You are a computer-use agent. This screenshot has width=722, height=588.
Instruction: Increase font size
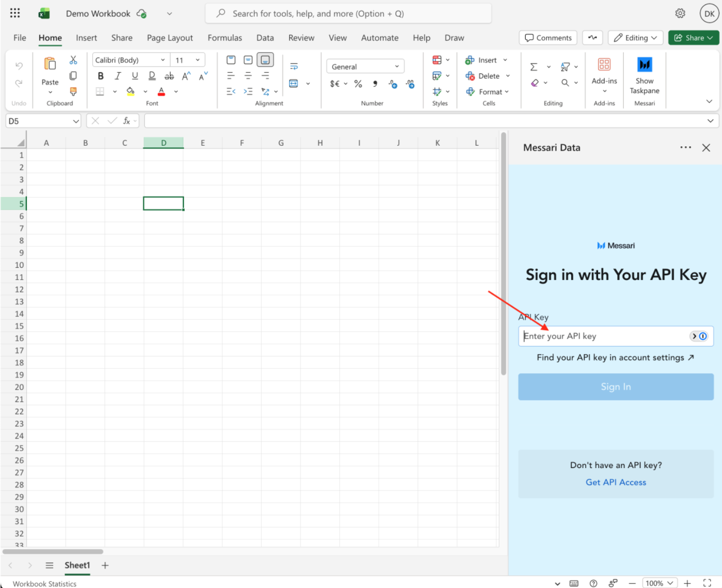(x=186, y=76)
